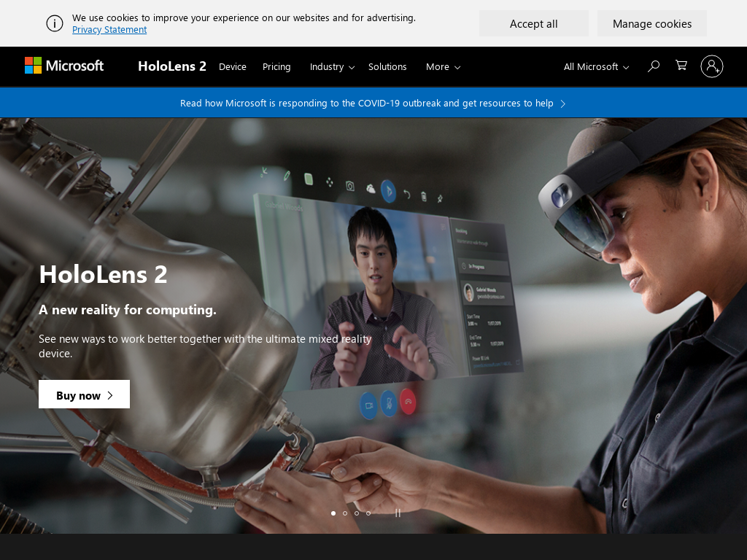Click the HoloLens 2 hero heading
This screenshot has width=747, height=560.
(104, 274)
